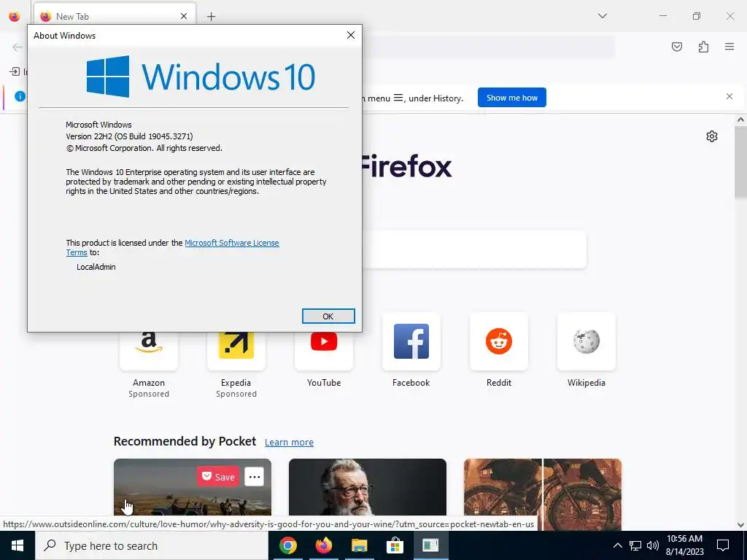Save to Pocket toolbar icon

tap(677, 47)
